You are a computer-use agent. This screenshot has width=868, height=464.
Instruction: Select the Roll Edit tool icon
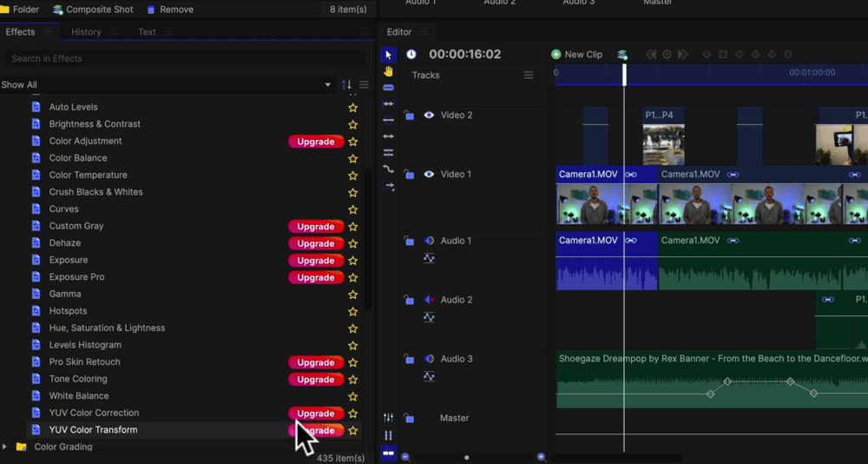388,152
